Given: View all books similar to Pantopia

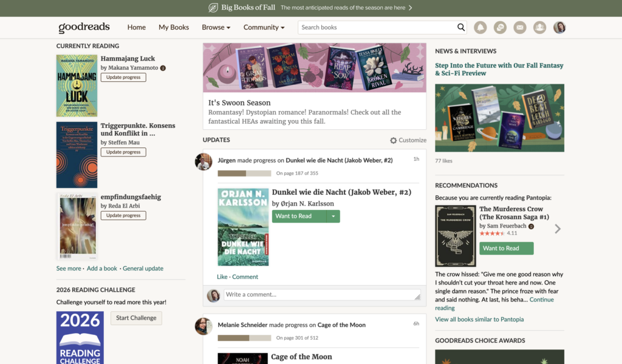Looking at the screenshot, I should coord(479,320).
